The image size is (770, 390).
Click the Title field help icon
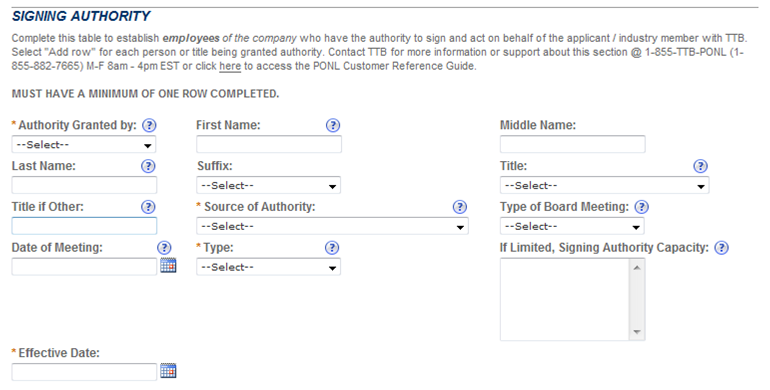click(x=700, y=167)
